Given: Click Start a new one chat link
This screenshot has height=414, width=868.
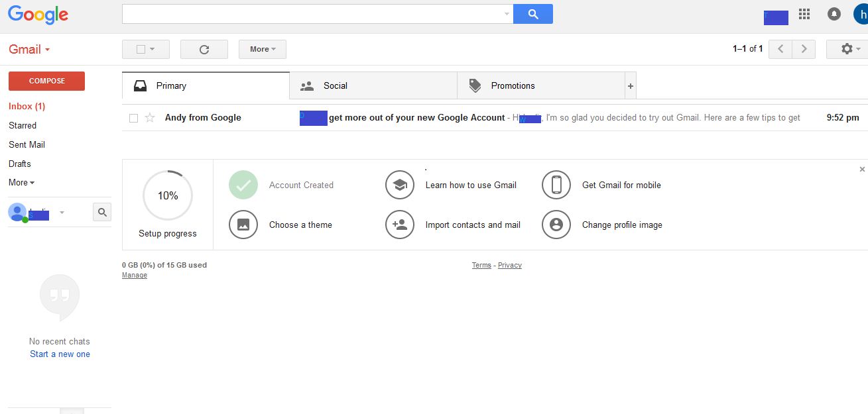Looking at the screenshot, I should (x=60, y=354).
